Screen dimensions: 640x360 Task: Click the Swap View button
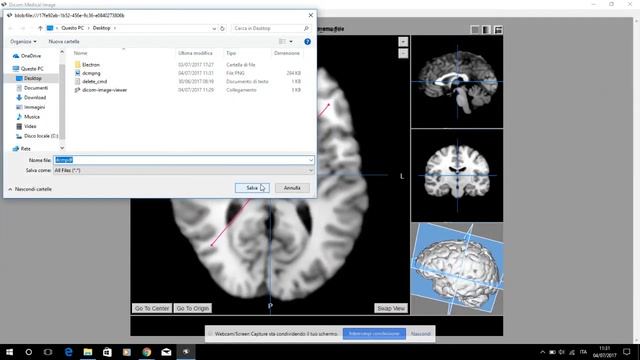click(391, 308)
